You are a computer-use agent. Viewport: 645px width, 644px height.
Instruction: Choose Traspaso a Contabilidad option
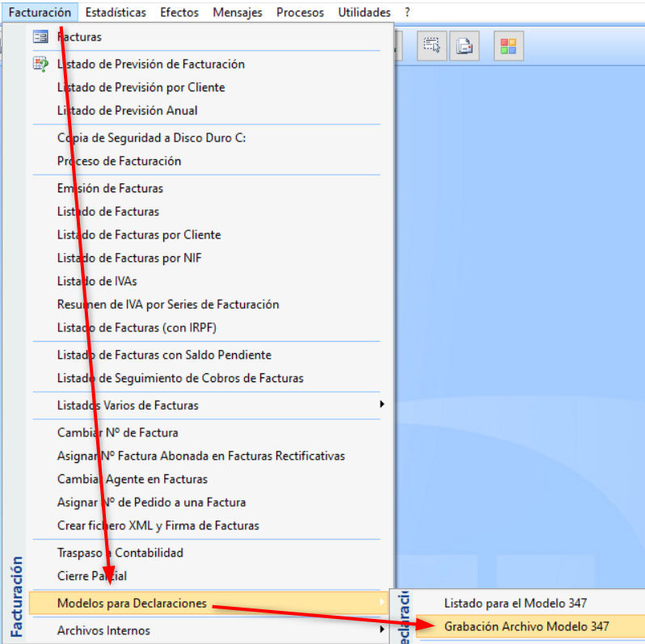(120, 553)
